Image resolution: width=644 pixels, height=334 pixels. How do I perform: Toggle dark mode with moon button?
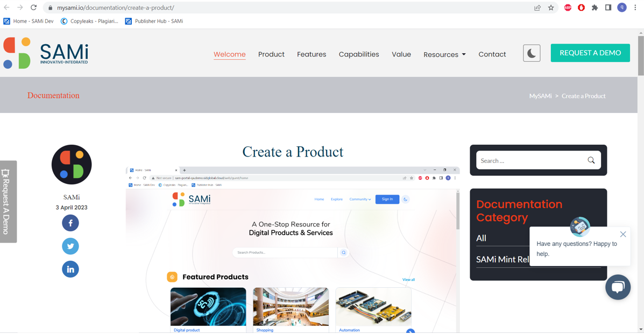(532, 53)
